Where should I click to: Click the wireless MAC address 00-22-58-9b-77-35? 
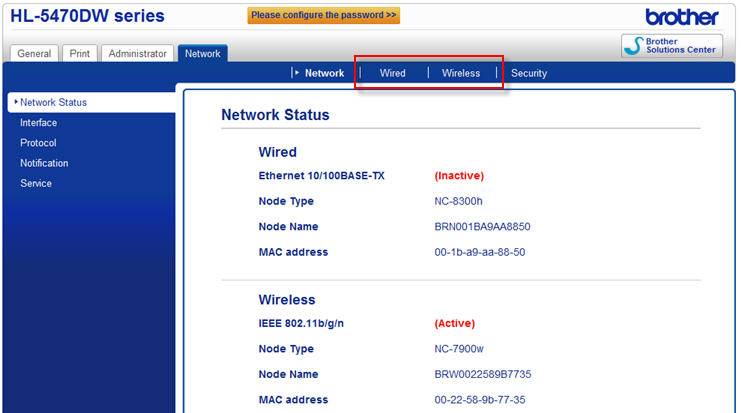(480, 400)
